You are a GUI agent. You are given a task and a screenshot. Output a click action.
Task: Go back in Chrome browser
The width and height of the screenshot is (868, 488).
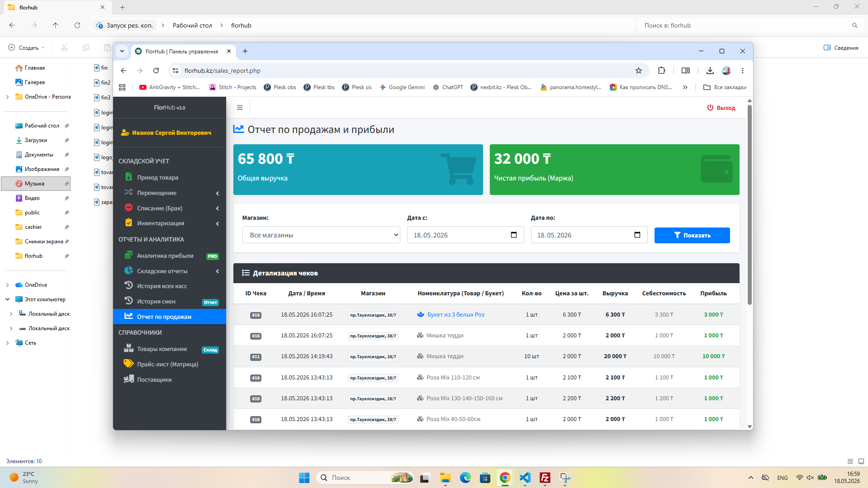(123, 71)
